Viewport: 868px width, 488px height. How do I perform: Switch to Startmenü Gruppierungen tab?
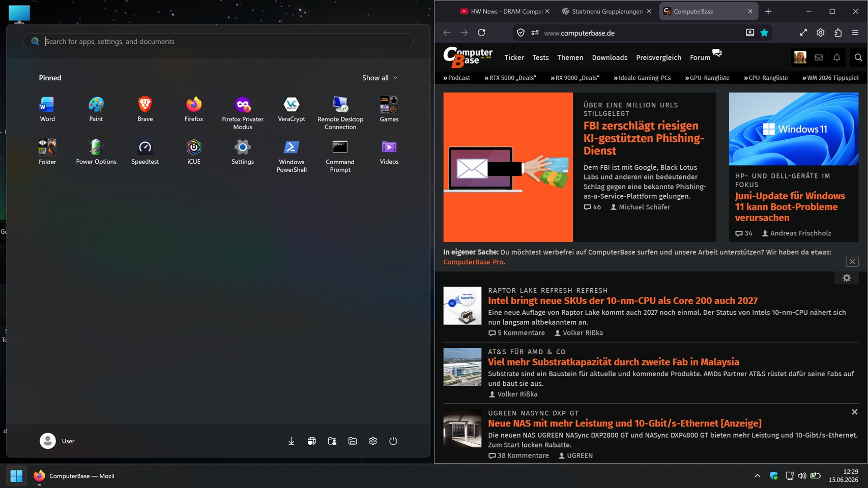pyautogui.click(x=606, y=11)
